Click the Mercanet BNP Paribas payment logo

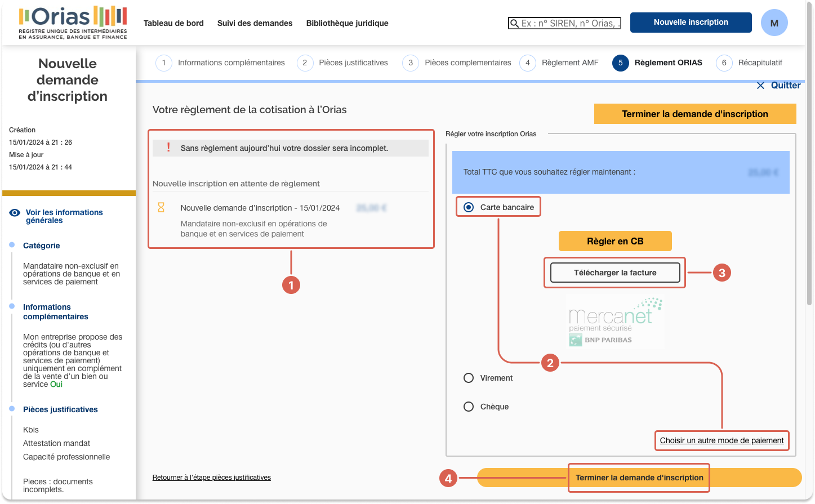click(615, 322)
